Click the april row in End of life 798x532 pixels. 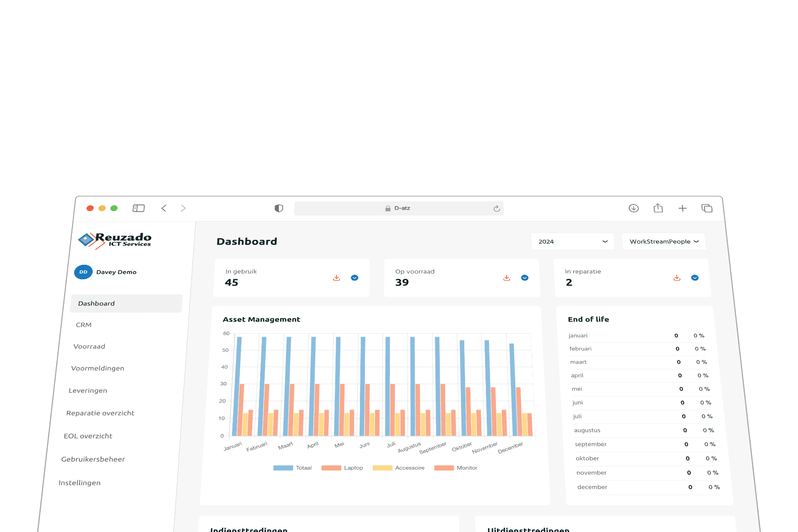(641, 376)
